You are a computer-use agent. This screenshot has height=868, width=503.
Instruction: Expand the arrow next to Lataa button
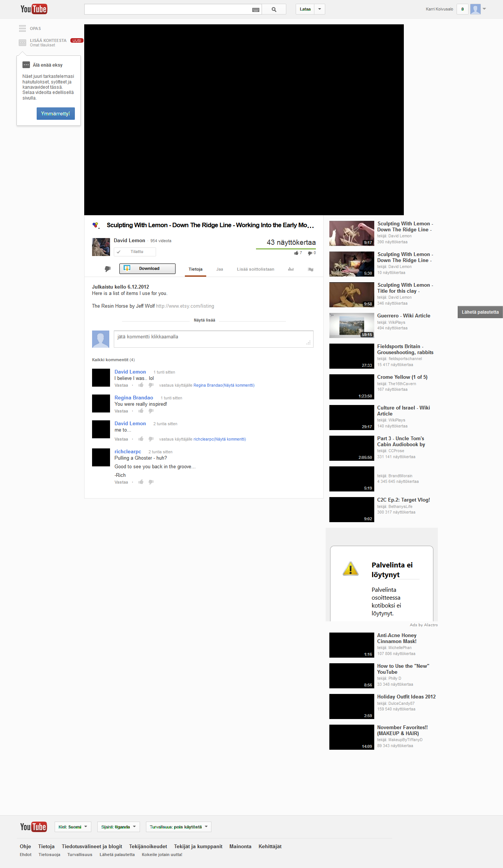click(x=320, y=9)
